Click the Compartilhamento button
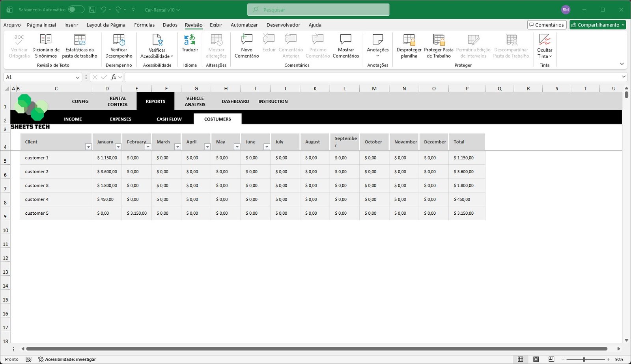 point(597,24)
